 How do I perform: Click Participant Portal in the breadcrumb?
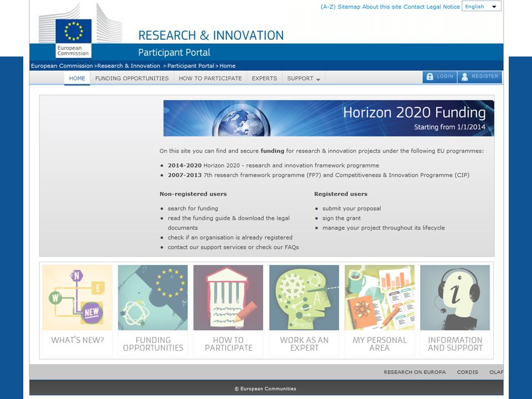coord(191,66)
